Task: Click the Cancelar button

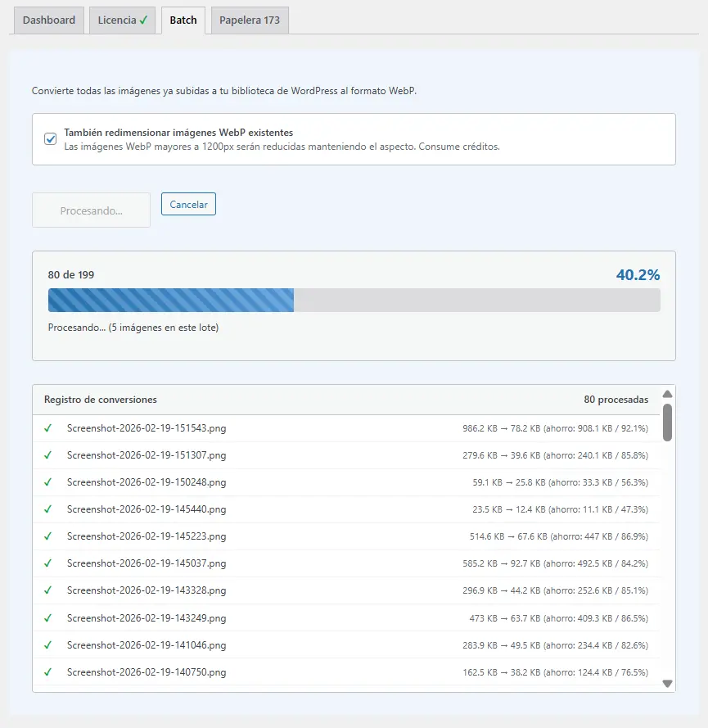Action: (188, 204)
